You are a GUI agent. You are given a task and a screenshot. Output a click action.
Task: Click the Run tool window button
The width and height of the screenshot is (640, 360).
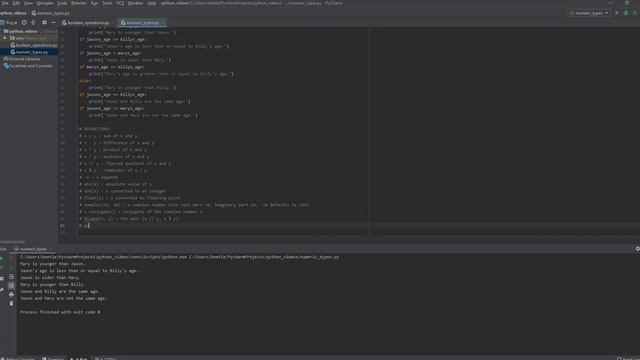click(x=80, y=358)
